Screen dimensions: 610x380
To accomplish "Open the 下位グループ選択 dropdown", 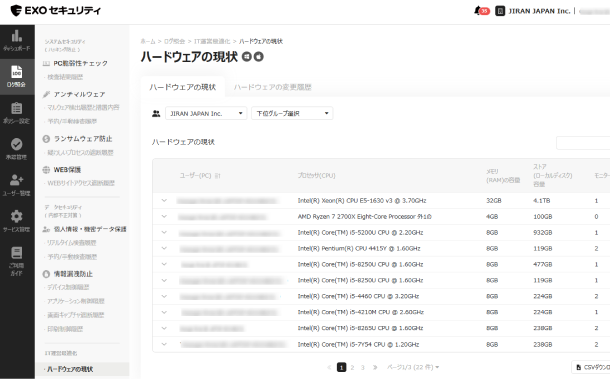I will (292, 114).
